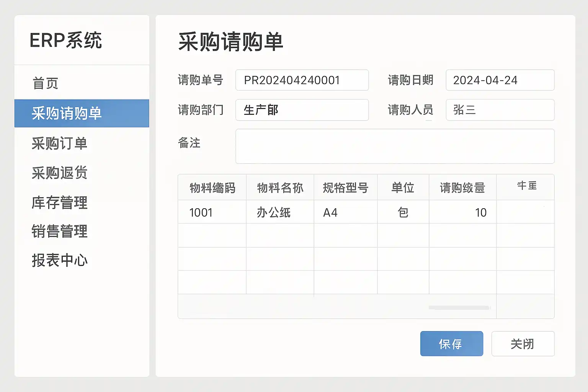Open 首页 in the sidebar
The width and height of the screenshot is (588, 392).
(x=46, y=83)
